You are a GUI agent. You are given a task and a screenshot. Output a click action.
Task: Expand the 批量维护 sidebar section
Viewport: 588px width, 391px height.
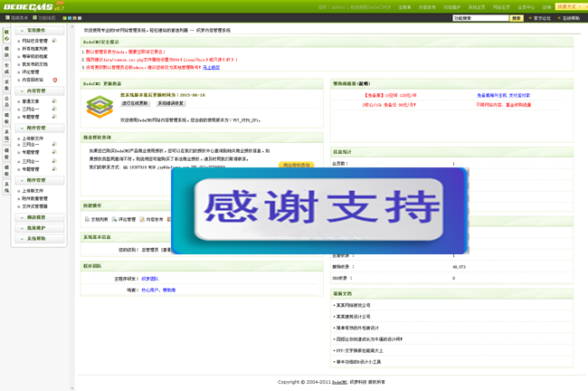[x=40, y=228]
